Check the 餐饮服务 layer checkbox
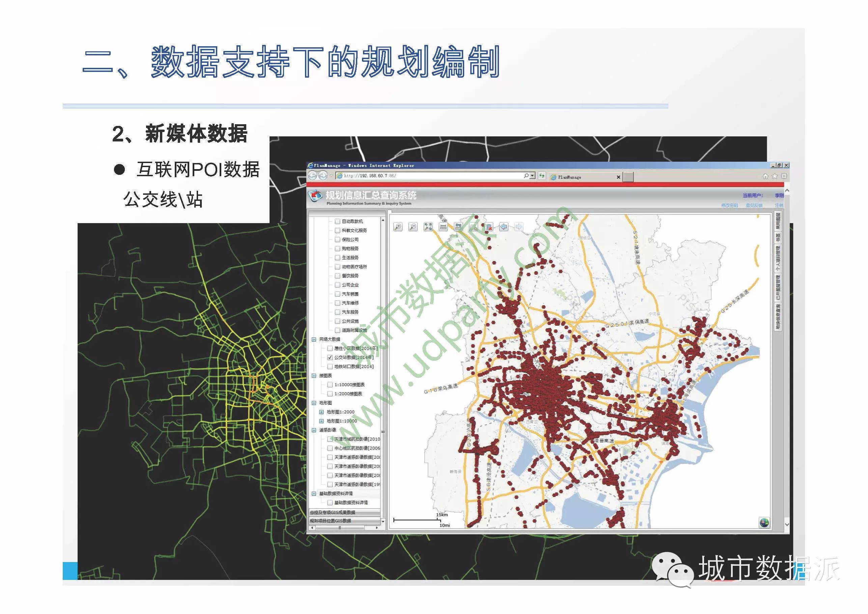This screenshot has width=868, height=614. (x=337, y=276)
